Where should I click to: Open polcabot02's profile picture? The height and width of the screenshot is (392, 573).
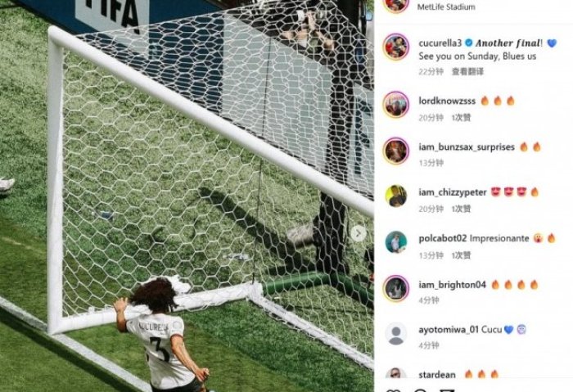coord(395,242)
